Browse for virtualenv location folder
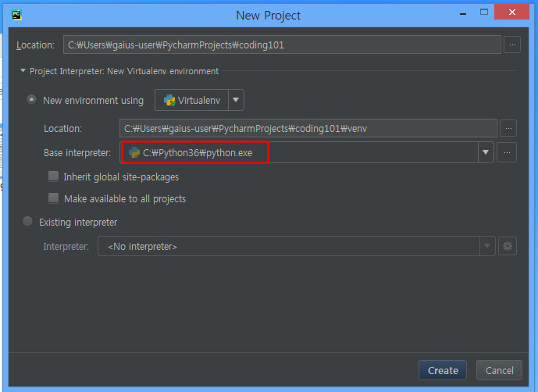The width and height of the screenshot is (538, 392). tap(508, 128)
